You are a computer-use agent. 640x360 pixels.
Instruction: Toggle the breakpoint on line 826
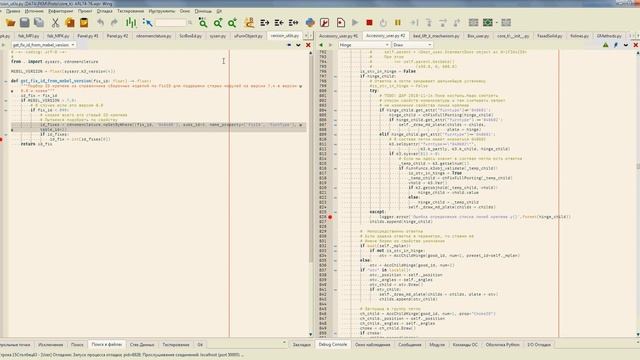click(x=330, y=217)
